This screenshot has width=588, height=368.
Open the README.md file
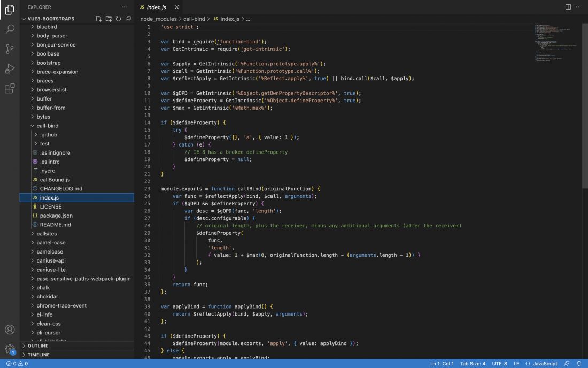click(76, 225)
